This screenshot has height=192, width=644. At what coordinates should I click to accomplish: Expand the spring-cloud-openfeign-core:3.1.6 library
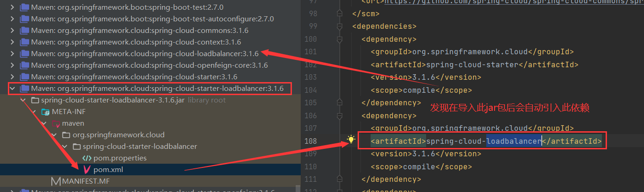coord(12,65)
